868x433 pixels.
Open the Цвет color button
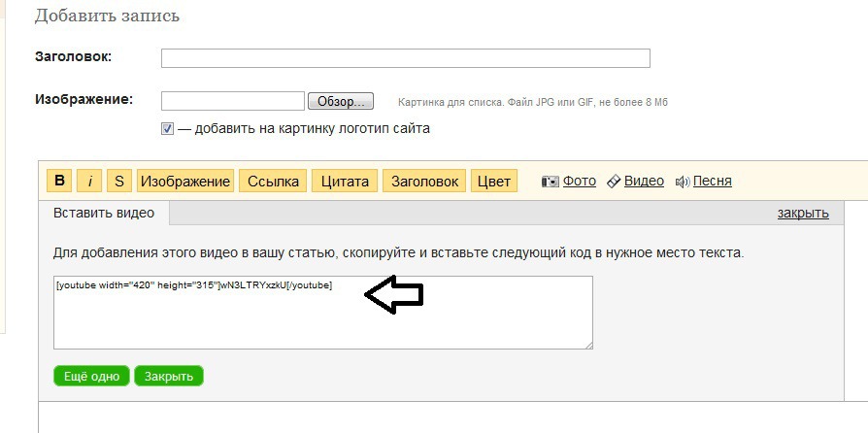point(494,181)
